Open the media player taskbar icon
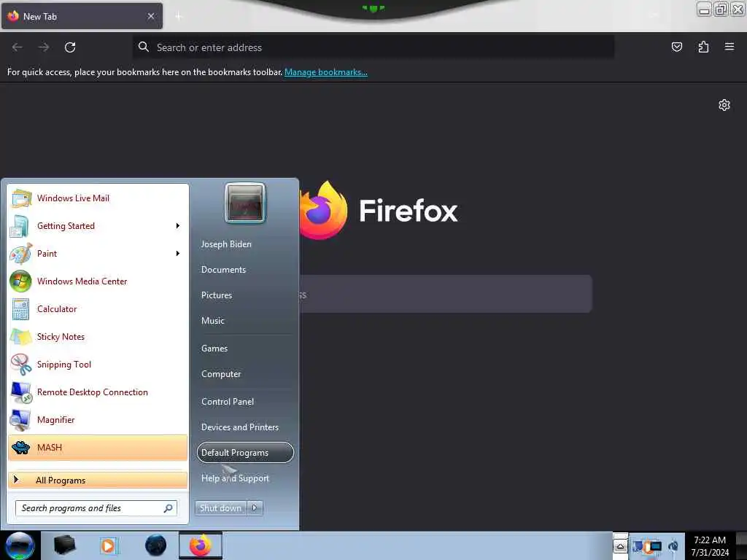 point(109,545)
